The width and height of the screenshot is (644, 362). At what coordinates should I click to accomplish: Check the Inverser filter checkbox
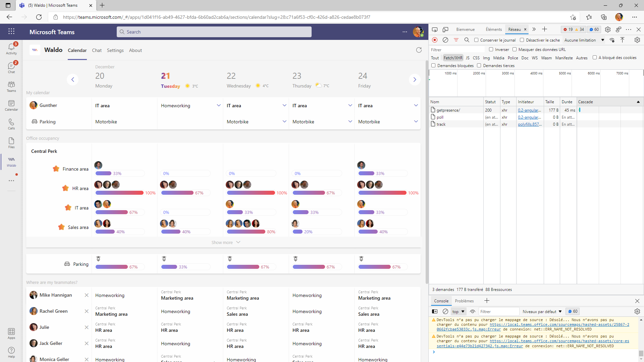491,49
